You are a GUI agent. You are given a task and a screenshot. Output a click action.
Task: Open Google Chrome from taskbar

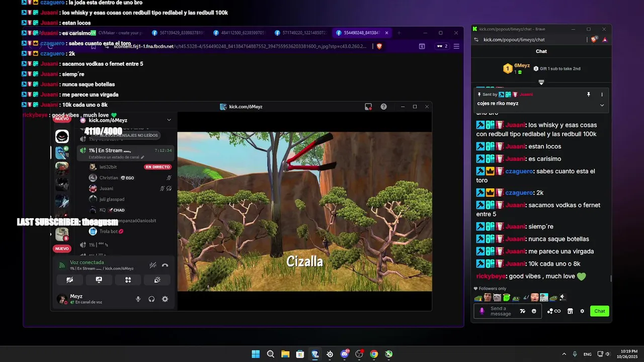pos(374,354)
